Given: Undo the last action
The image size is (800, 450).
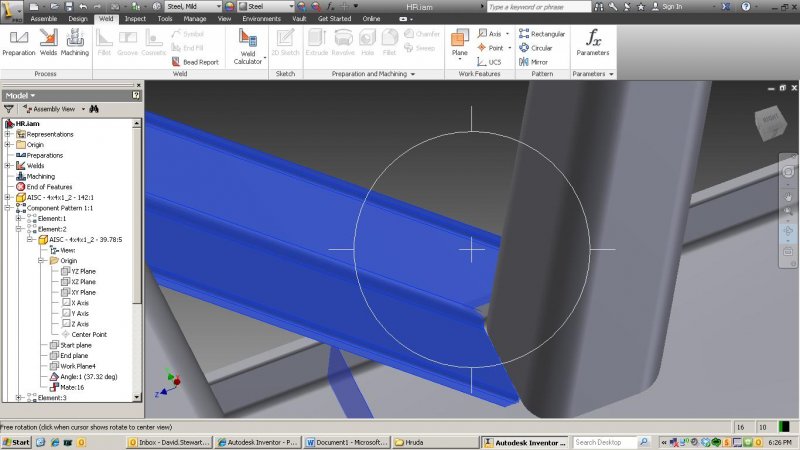Looking at the screenshot, I should click(83, 7).
